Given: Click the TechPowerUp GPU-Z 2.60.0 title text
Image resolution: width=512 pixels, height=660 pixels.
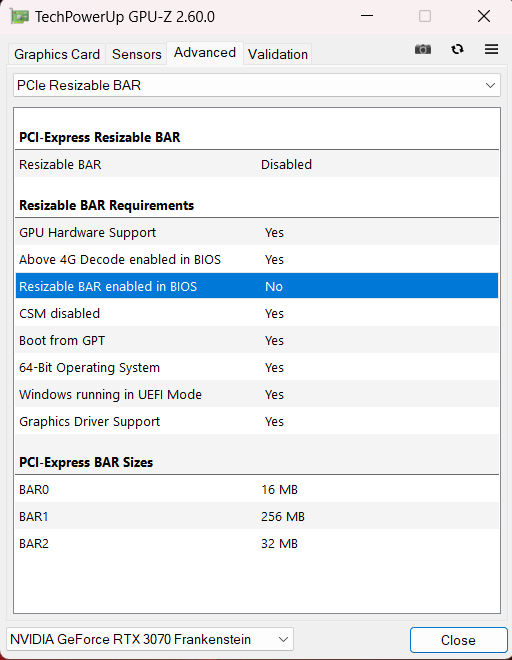Looking at the screenshot, I should (125, 17).
